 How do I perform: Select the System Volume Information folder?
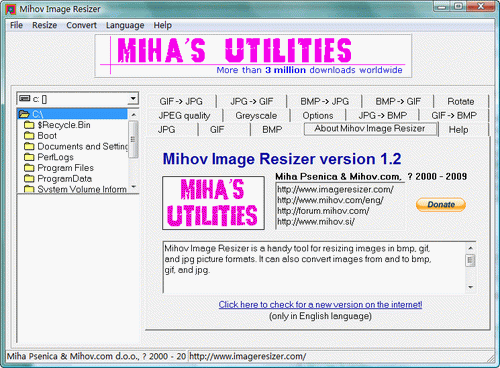[x=82, y=189]
